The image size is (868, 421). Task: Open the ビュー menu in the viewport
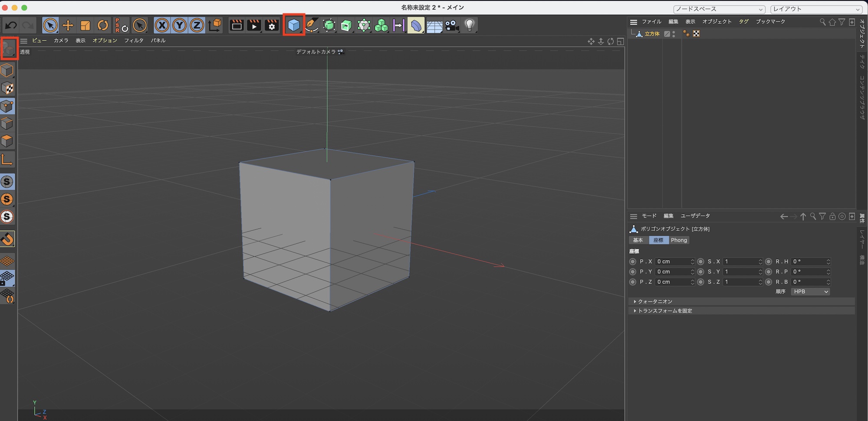(x=39, y=40)
